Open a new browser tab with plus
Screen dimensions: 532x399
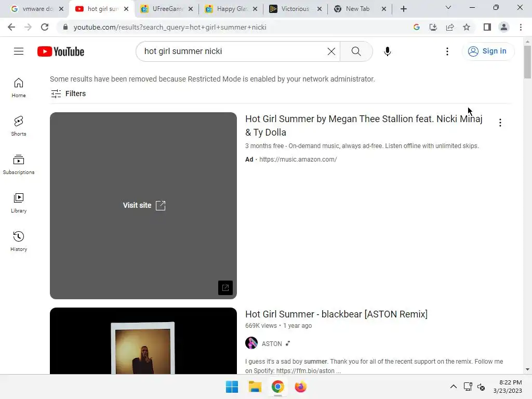[403, 9]
